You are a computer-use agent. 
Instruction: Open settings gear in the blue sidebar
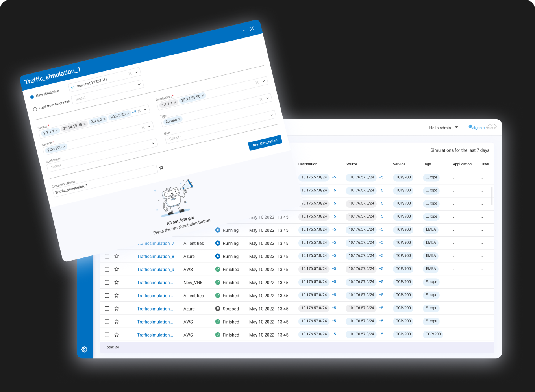84,349
